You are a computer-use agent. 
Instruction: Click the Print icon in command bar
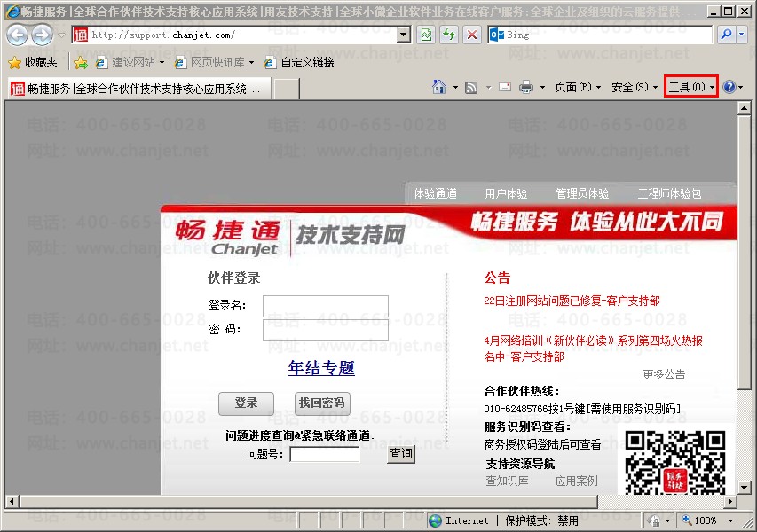[x=525, y=87]
